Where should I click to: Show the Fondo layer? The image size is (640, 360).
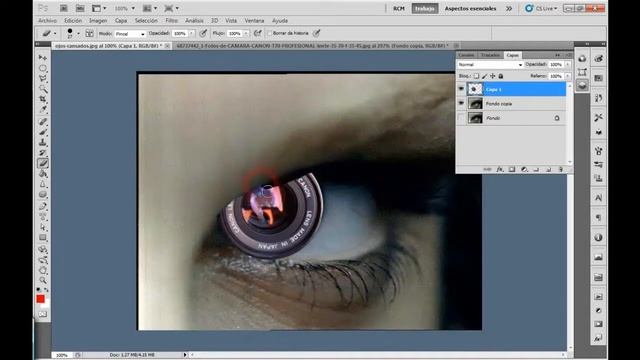(x=461, y=118)
